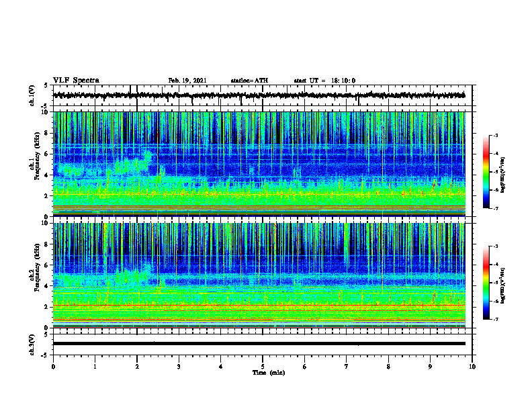This screenshot has width=532, height=411.
Task: Click time axis tick label "4"
Action: coord(221,367)
